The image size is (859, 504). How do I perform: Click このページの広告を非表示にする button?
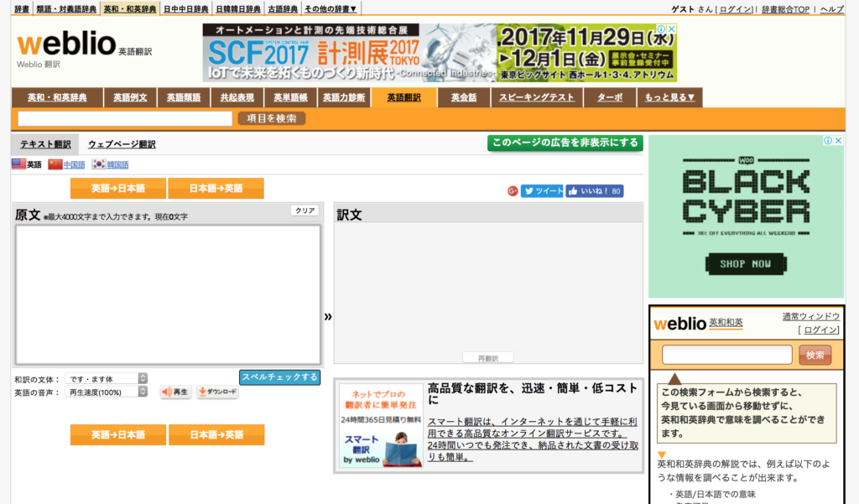(x=565, y=143)
